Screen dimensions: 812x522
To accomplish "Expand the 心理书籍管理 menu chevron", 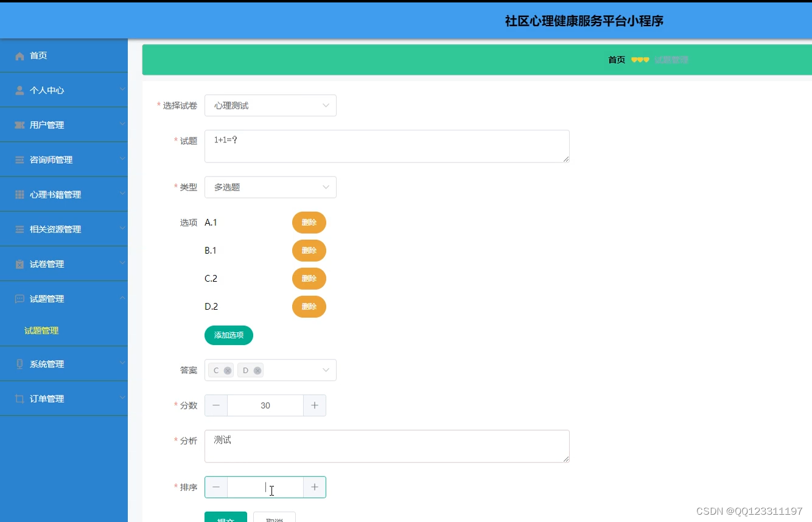I will point(122,193).
